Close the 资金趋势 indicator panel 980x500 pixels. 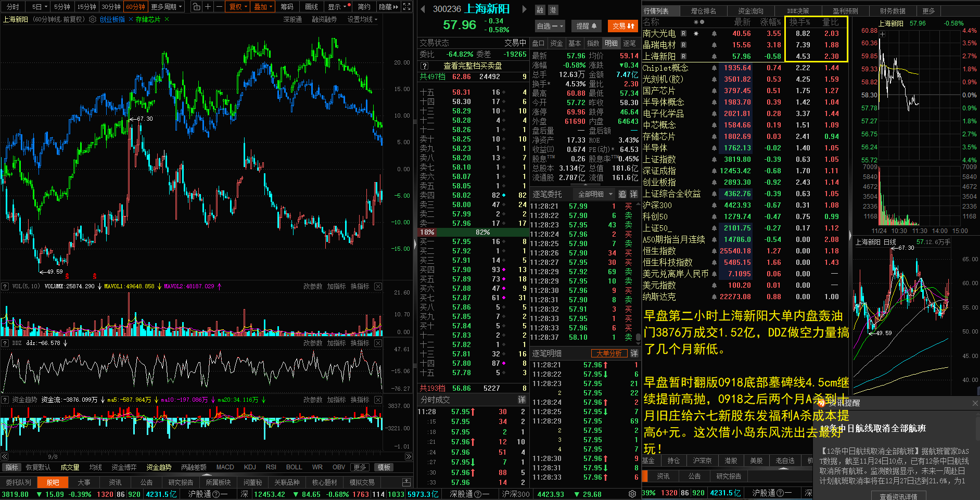(x=378, y=400)
